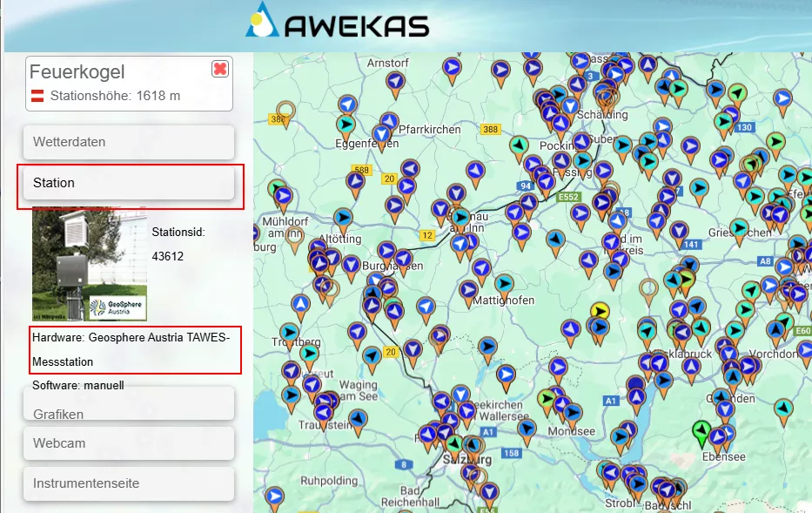The width and height of the screenshot is (812, 513).
Task: Click the yellow 388 road shield near Pfarrkirchen
Action: click(x=490, y=129)
